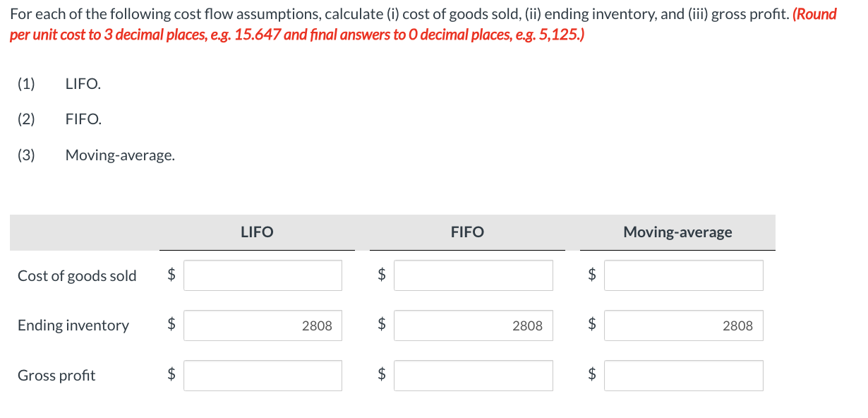Select the LIFO ending inventory field showing 2808
The width and height of the screenshot is (868, 418).
point(262,325)
